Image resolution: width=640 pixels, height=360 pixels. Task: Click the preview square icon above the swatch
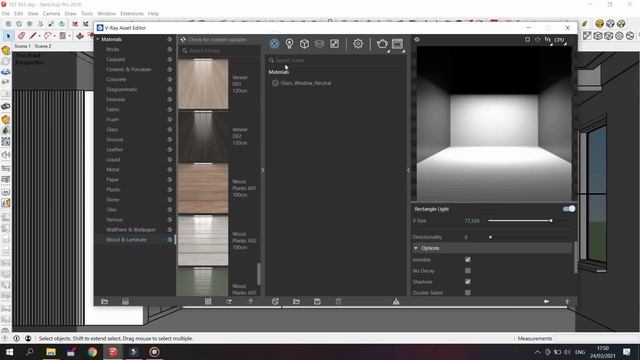pos(527,40)
